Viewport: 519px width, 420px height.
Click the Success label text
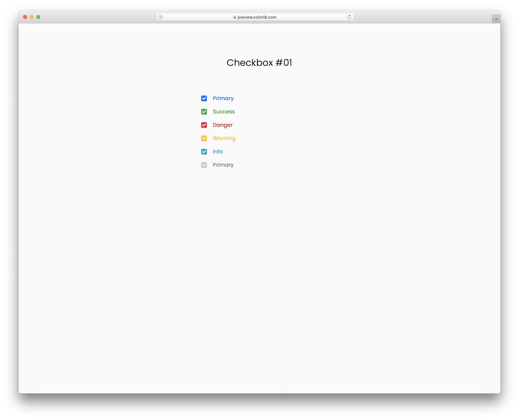(224, 111)
